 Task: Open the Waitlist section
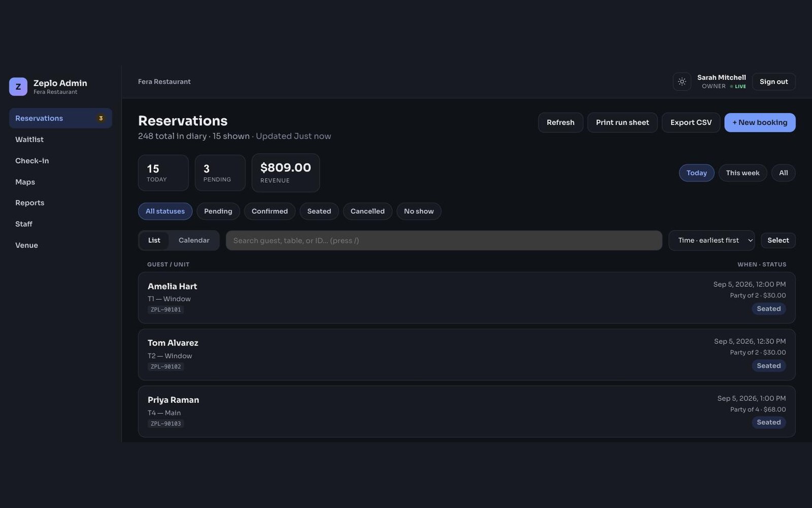(x=60, y=140)
